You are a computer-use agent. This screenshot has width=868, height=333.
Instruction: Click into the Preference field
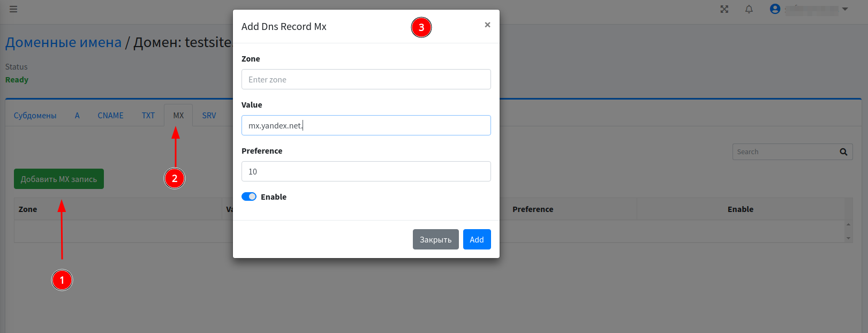coord(366,172)
